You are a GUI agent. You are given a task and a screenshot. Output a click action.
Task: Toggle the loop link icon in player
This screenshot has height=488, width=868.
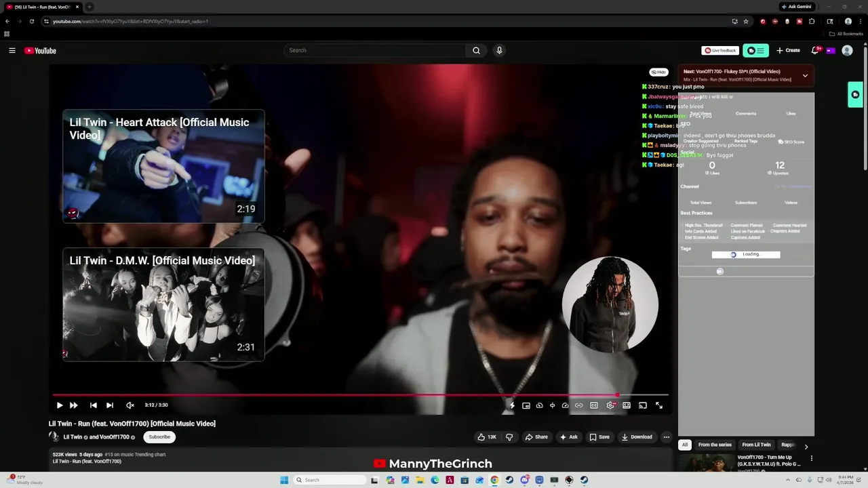[578, 405]
